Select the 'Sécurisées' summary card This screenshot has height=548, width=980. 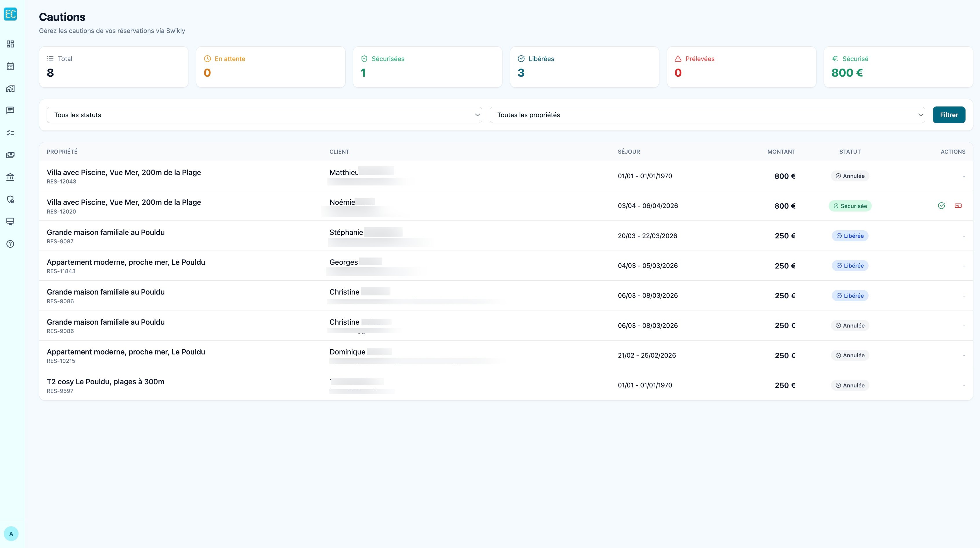click(x=427, y=67)
